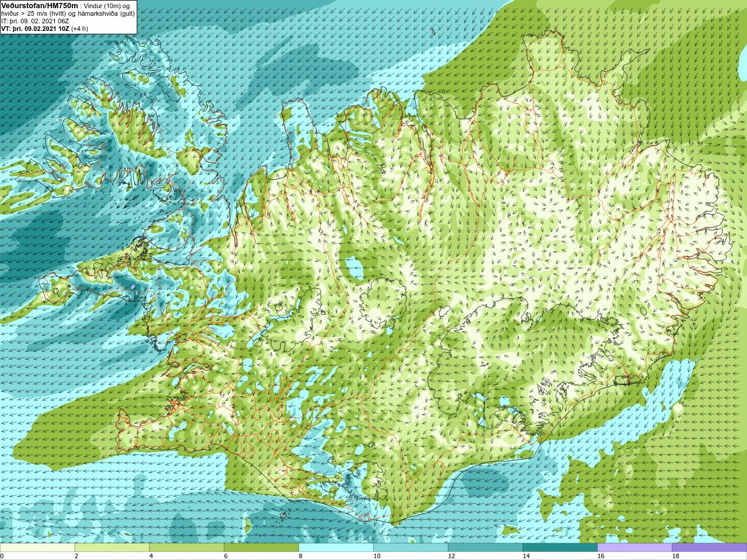747x560 pixels.
Task: Click the legend scale label '6'
Action: click(226, 556)
